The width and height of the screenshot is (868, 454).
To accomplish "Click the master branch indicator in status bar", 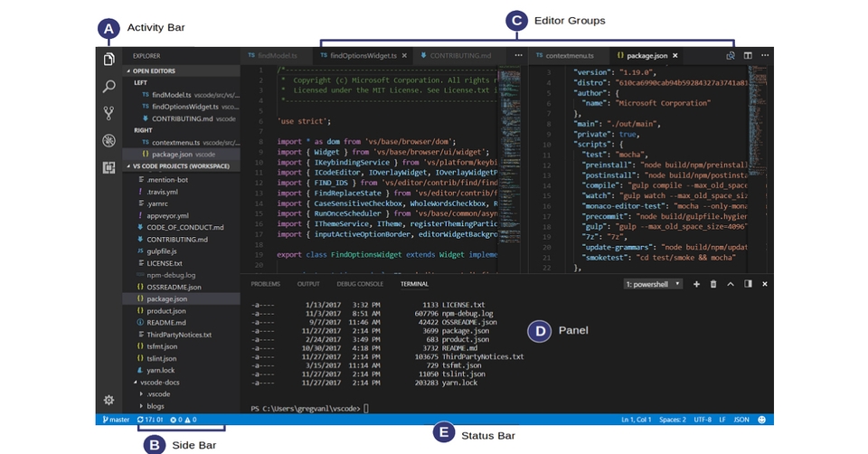I will 117,420.
